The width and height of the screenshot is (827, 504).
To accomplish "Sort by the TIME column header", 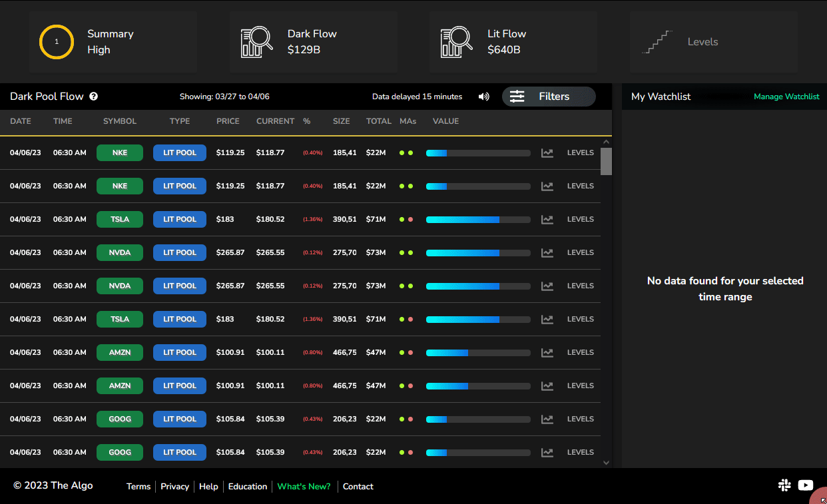I will [63, 121].
